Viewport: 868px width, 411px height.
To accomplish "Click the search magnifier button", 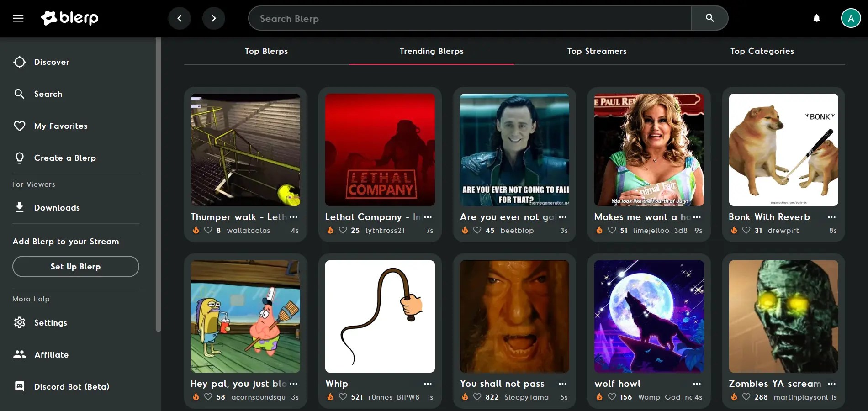I will coord(709,18).
